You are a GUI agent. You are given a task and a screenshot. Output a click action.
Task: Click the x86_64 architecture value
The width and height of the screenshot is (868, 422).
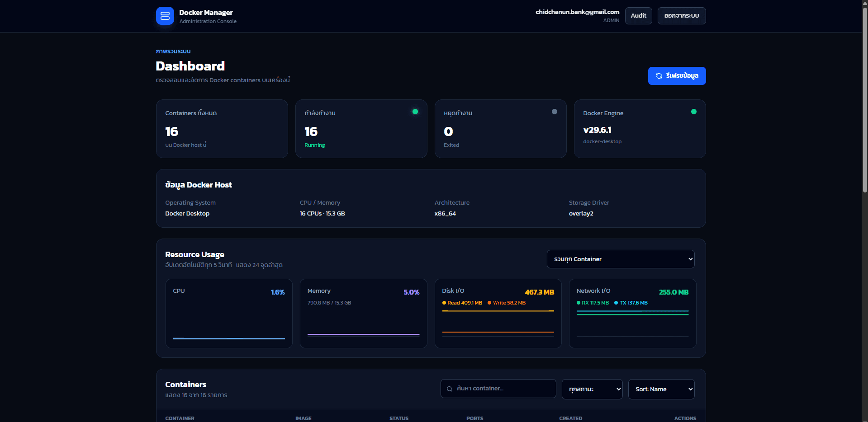pos(445,214)
